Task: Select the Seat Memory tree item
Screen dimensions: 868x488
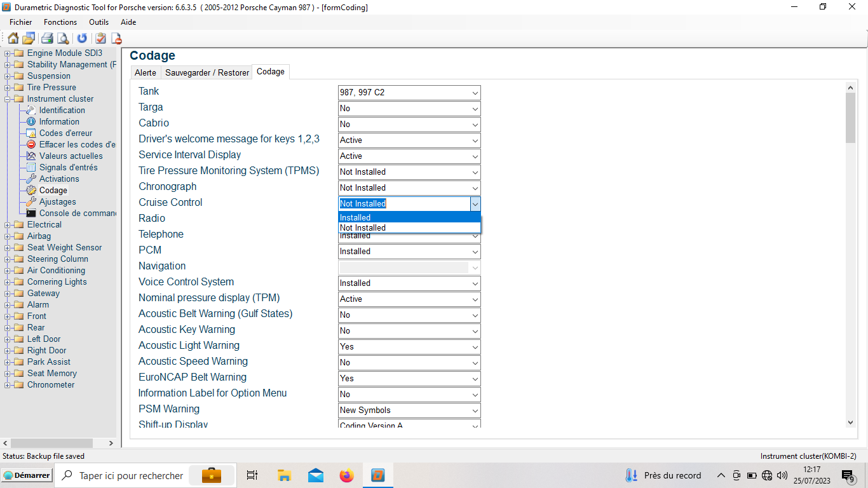Action: (x=52, y=373)
